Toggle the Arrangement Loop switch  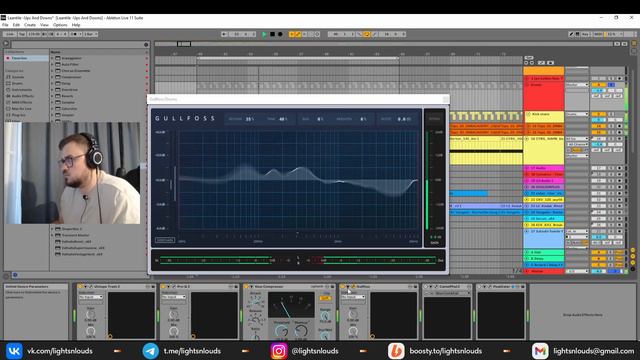pos(366,34)
